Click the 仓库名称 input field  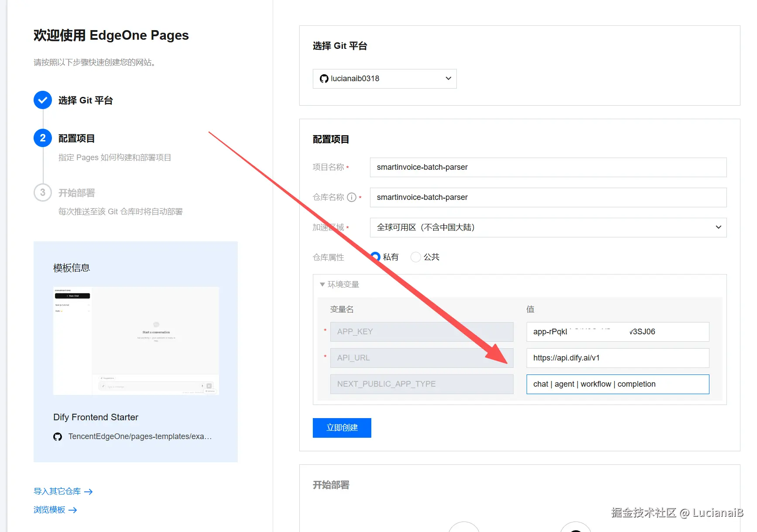548,197
